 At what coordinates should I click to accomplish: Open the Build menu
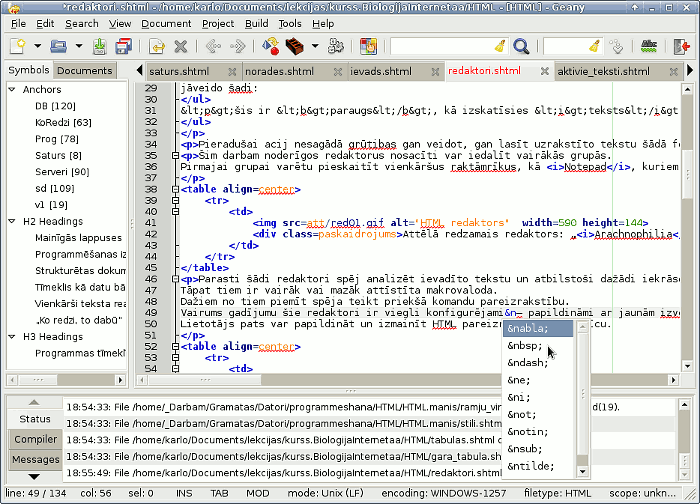click(x=256, y=23)
